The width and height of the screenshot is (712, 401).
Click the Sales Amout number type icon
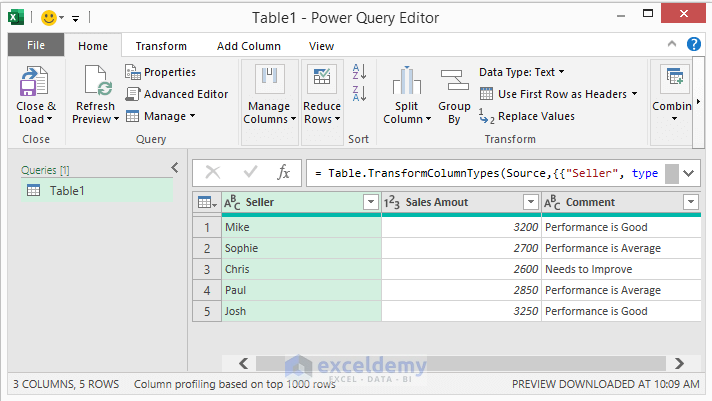coord(391,203)
